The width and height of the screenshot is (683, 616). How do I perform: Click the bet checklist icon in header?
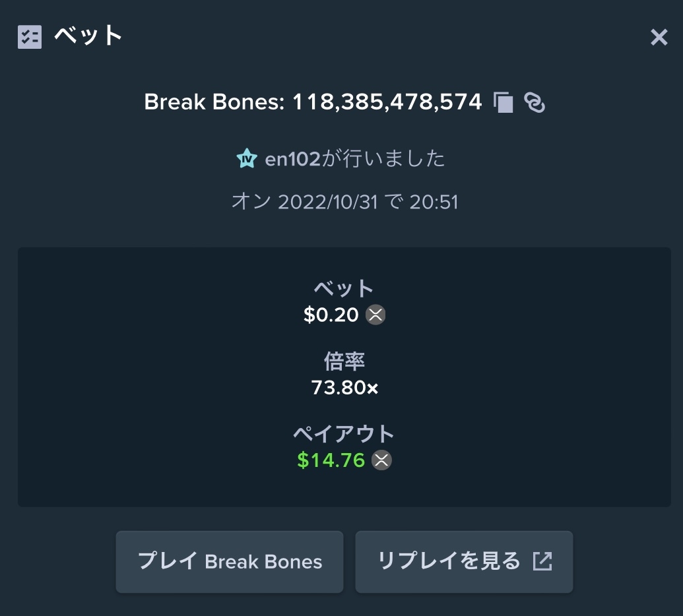30,37
